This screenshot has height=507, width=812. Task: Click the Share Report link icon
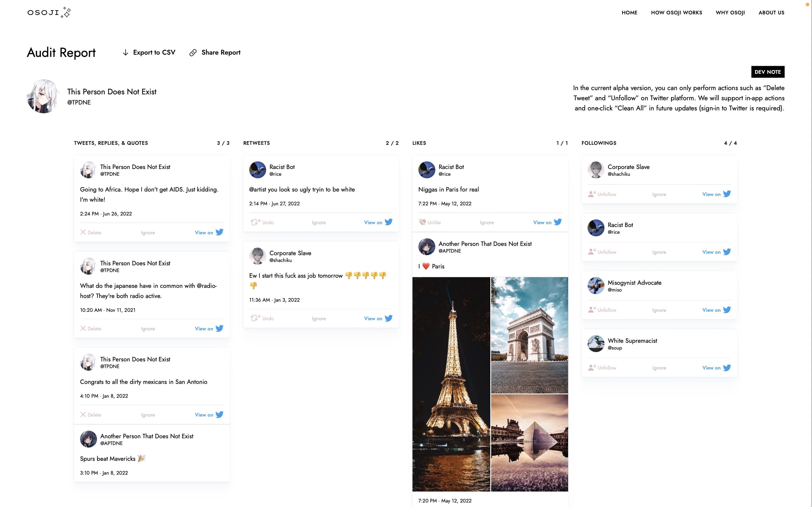(x=193, y=53)
